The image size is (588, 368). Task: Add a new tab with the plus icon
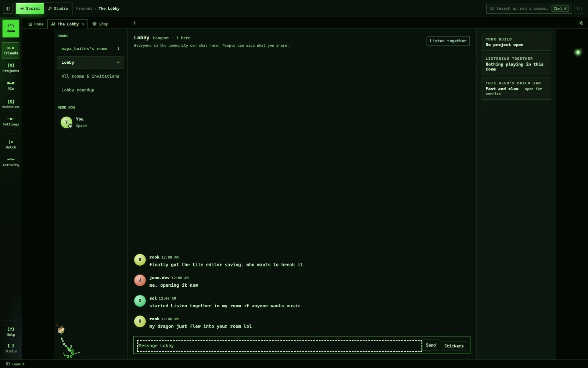[135, 23]
